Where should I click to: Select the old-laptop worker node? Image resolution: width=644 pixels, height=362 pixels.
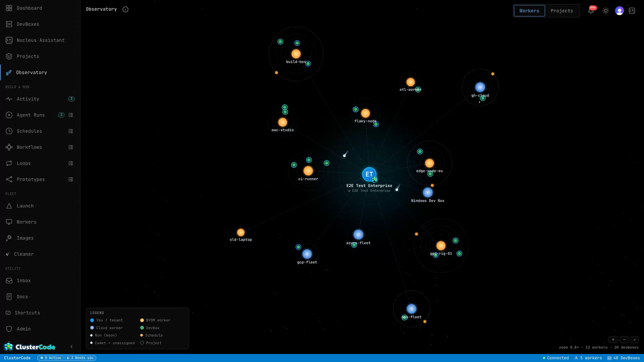pos(241,232)
